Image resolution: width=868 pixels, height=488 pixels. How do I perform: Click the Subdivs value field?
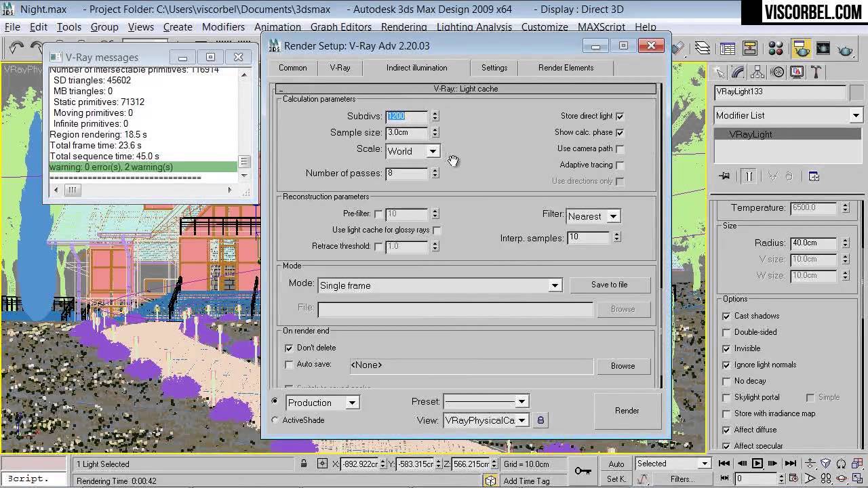pos(407,116)
